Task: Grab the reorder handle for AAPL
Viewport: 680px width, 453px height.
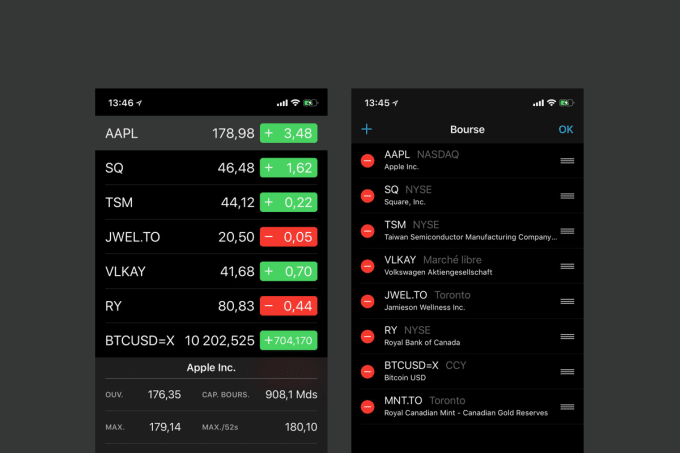Action: coord(567,161)
